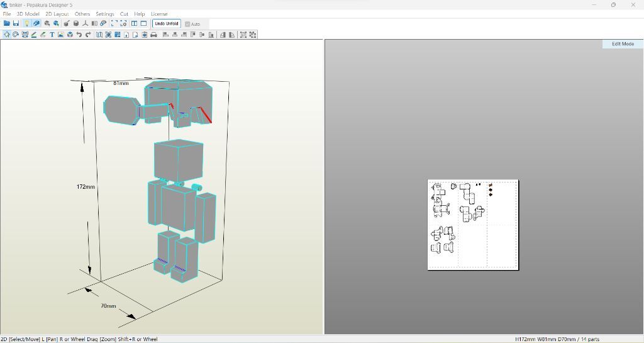This screenshot has height=343, width=644.
Task: Select the Rotate tool icon
Action: coord(16,35)
